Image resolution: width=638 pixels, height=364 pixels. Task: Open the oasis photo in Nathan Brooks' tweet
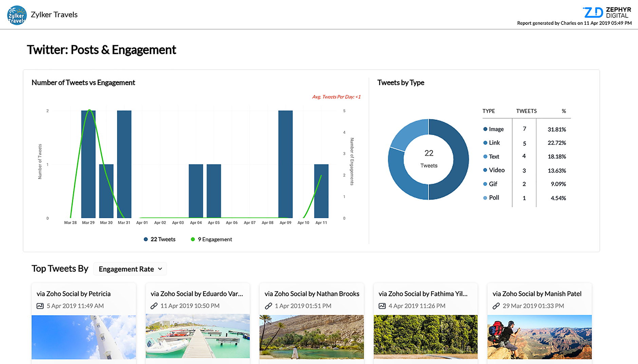click(312, 337)
